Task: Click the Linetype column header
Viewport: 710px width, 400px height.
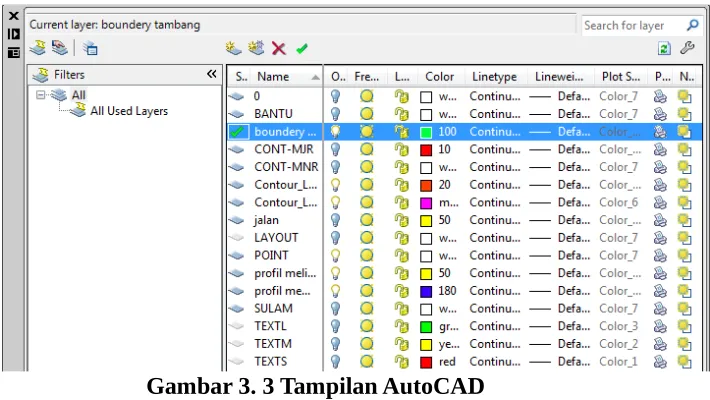Action: (494, 77)
